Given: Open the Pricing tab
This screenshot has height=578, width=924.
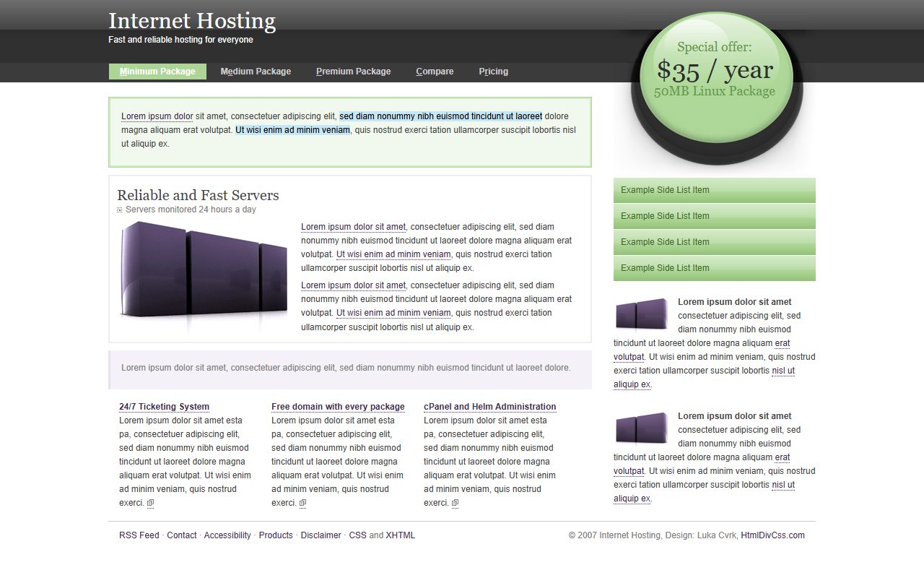Looking at the screenshot, I should tap(493, 72).
